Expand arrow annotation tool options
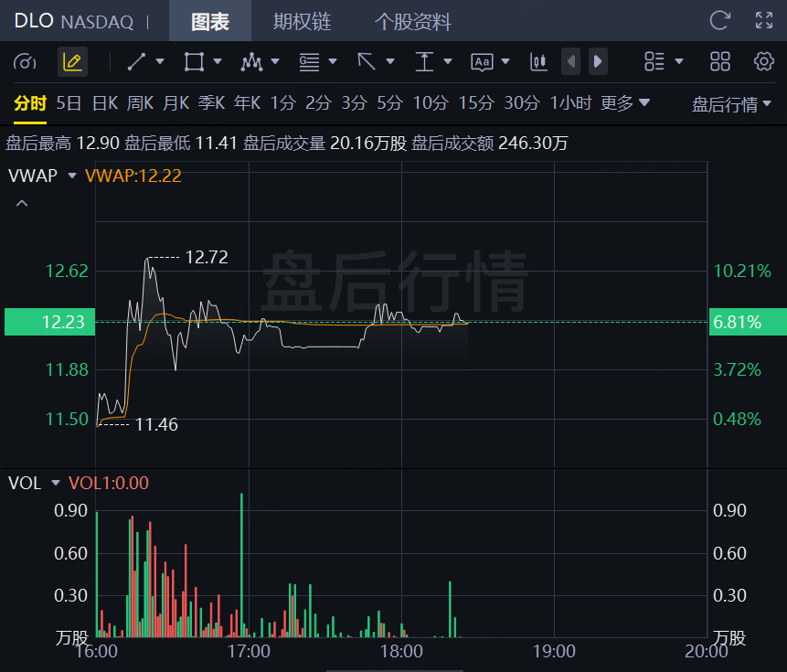Screen dimensions: 787x672 tap(390, 62)
